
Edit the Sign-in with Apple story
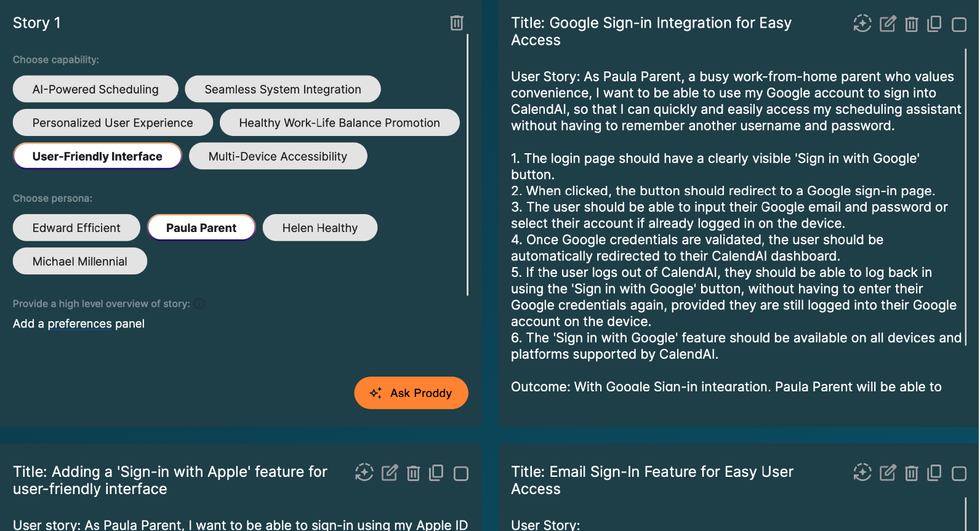pos(390,473)
